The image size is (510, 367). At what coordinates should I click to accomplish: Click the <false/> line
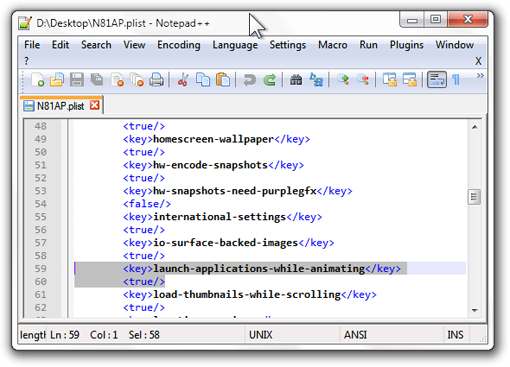pos(147,204)
